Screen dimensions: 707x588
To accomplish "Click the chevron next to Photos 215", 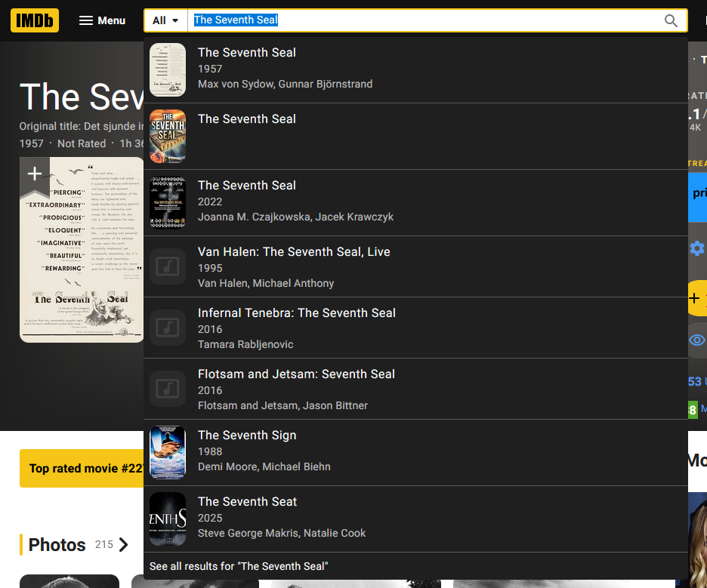I will click(x=124, y=545).
